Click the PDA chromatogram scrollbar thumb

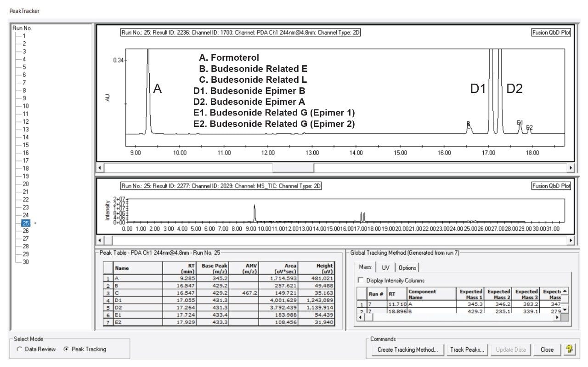point(293,168)
